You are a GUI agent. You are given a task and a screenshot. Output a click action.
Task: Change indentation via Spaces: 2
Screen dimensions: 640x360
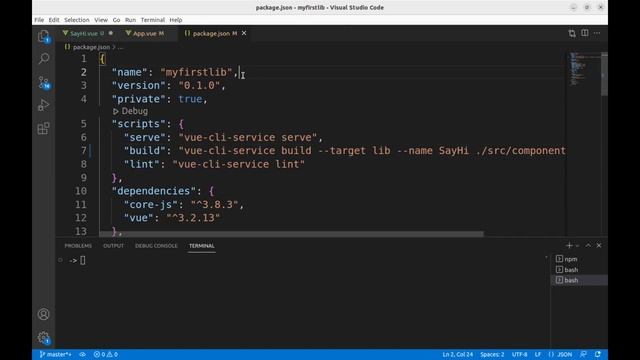pos(492,354)
